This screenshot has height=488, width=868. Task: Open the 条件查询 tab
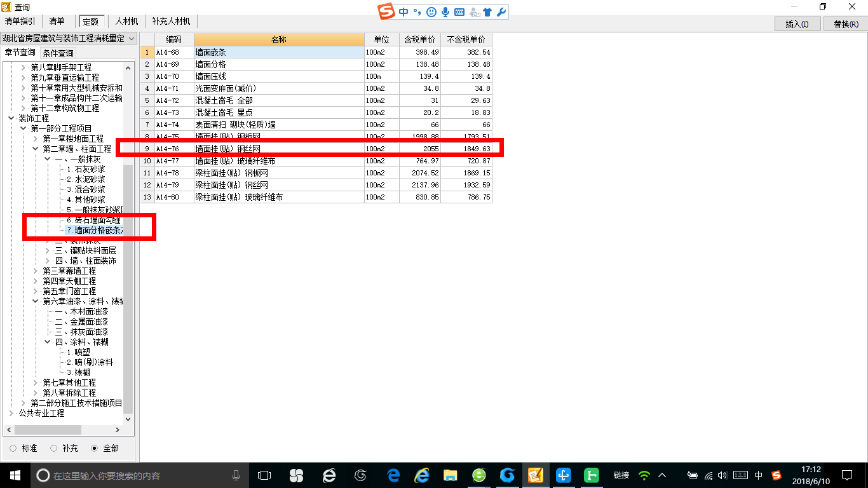[x=58, y=53]
